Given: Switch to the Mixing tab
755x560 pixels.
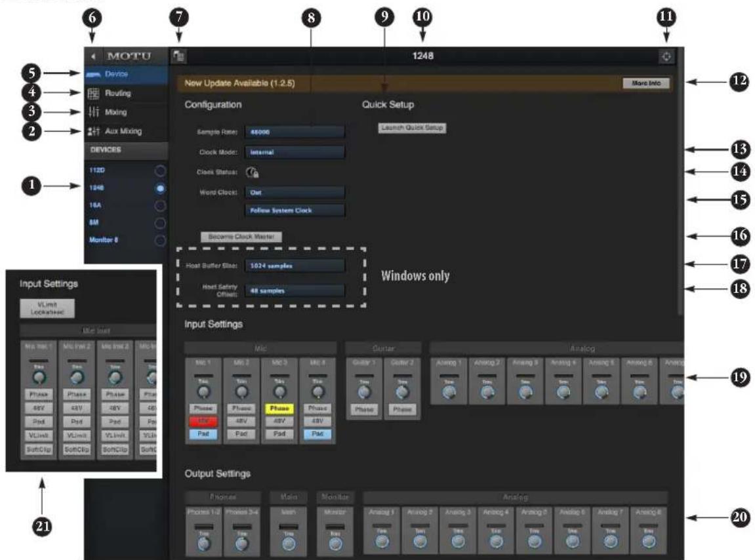Looking at the screenshot, I should click(x=126, y=112).
